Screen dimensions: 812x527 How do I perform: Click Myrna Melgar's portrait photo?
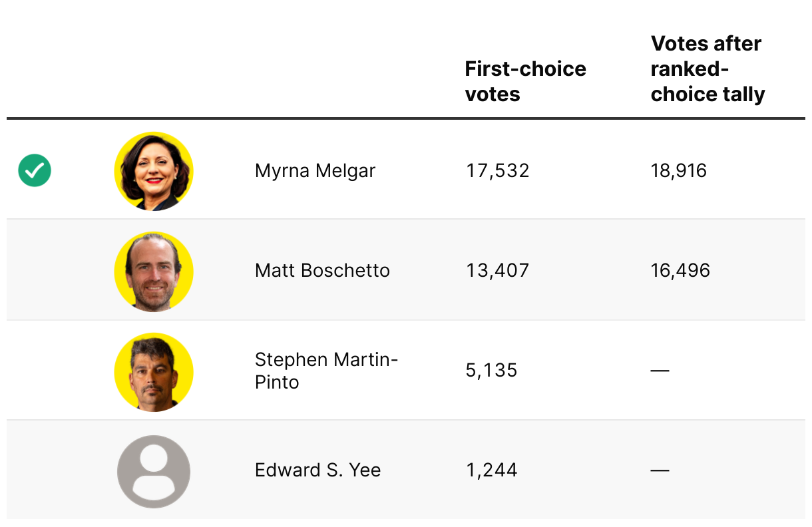coord(154,171)
